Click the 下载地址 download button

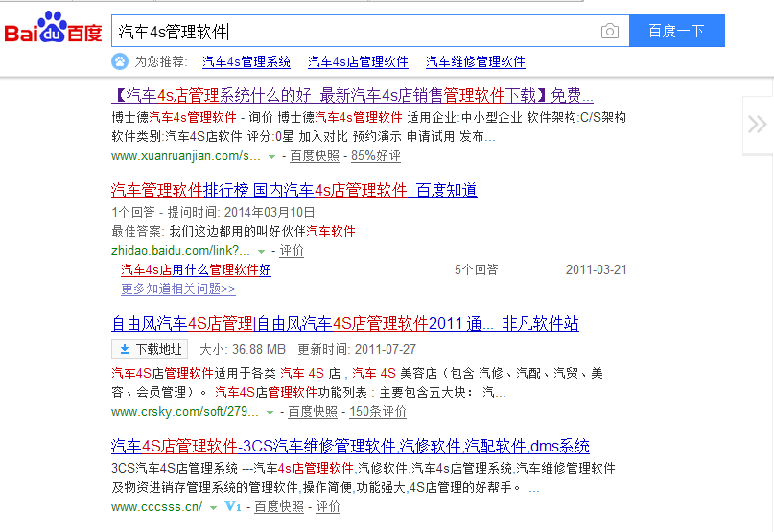click(150, 350)
